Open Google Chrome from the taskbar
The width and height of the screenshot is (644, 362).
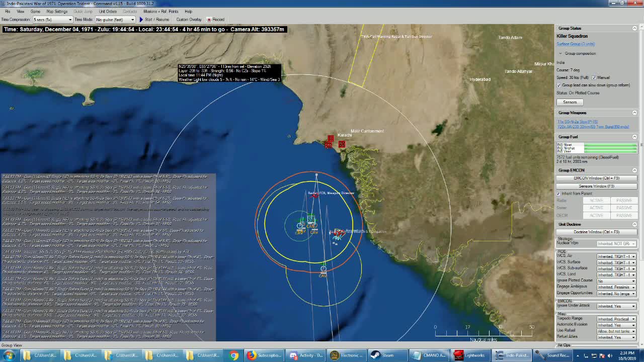tap(234, 355)
